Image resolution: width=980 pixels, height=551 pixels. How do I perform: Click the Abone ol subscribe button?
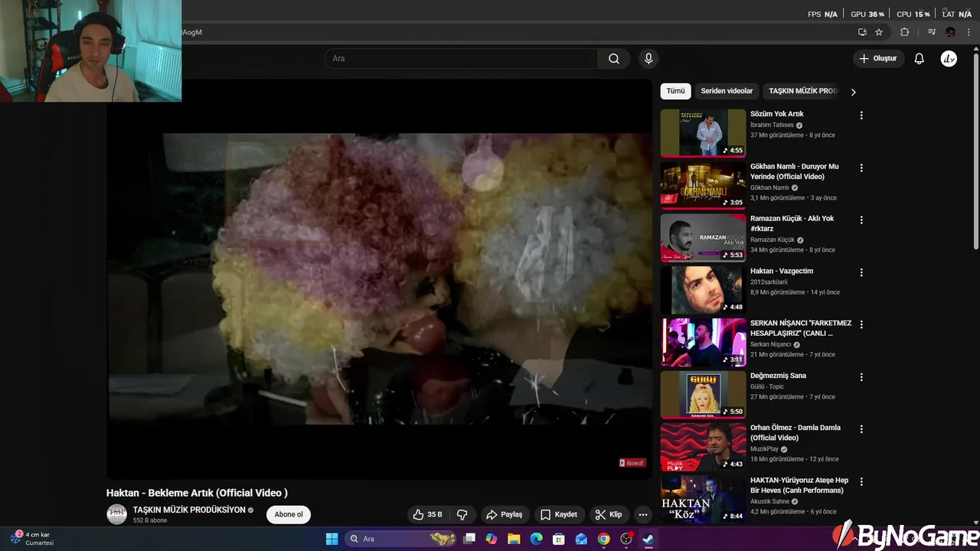[289, 514]
